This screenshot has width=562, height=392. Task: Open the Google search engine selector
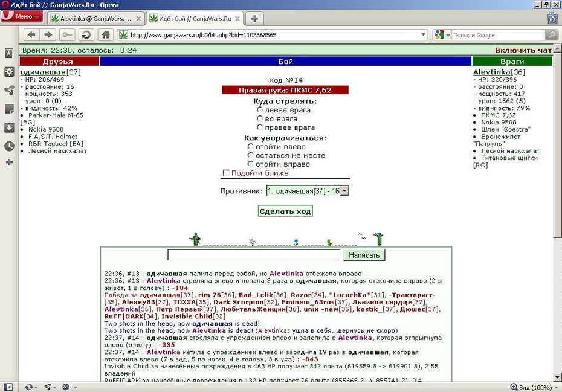coord(442,35)
